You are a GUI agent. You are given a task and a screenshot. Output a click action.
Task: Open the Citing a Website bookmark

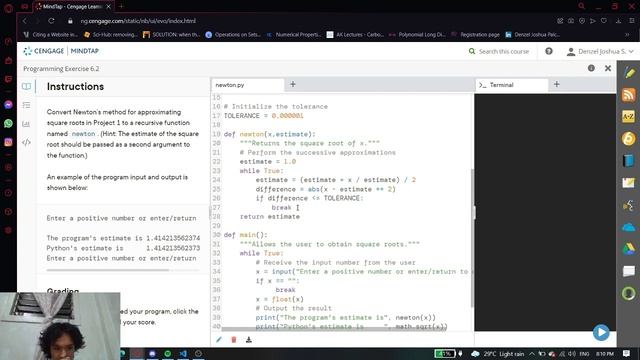point(51,35)
